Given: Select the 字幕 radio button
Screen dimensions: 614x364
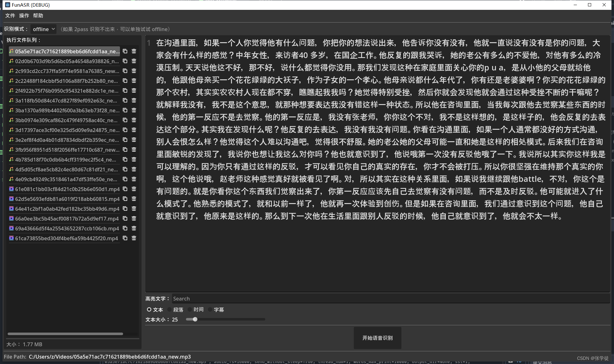Looking at the screenshot, I should point(211,309).
